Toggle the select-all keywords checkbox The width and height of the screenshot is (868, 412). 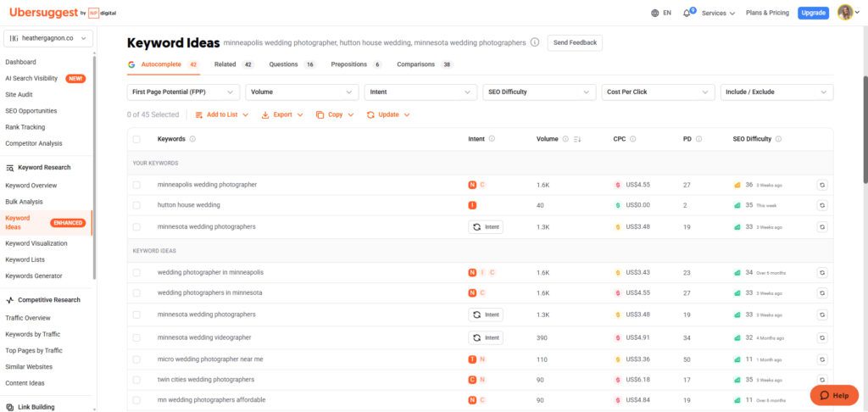[x=136, y=139]
